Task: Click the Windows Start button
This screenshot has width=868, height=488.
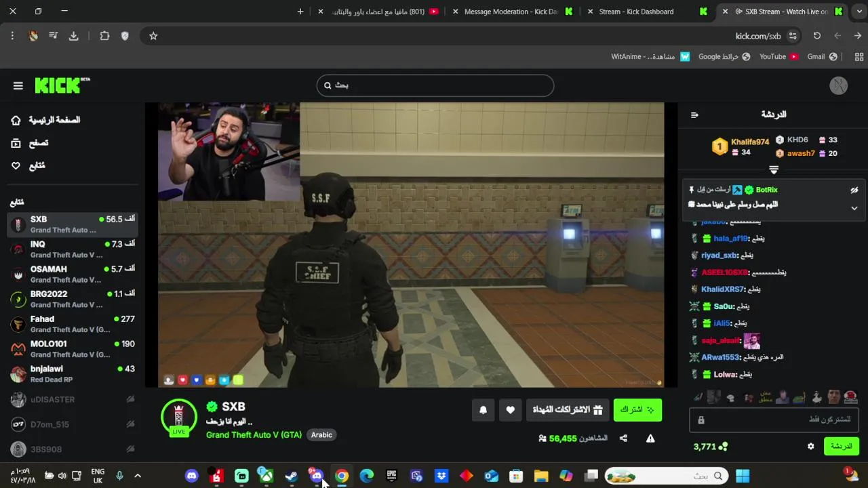Action: click(743, 476)
